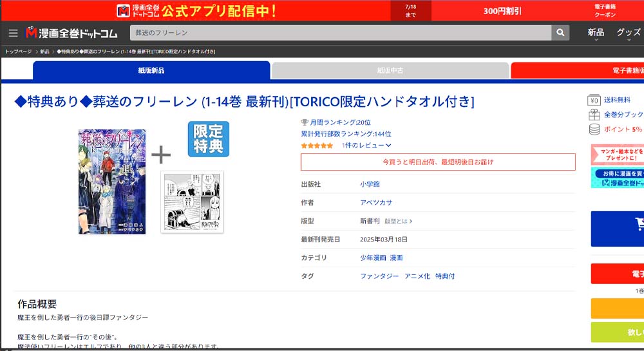644x351 pixels.
Task: Click the five-star rating icons
Action: tap(317, 146)
